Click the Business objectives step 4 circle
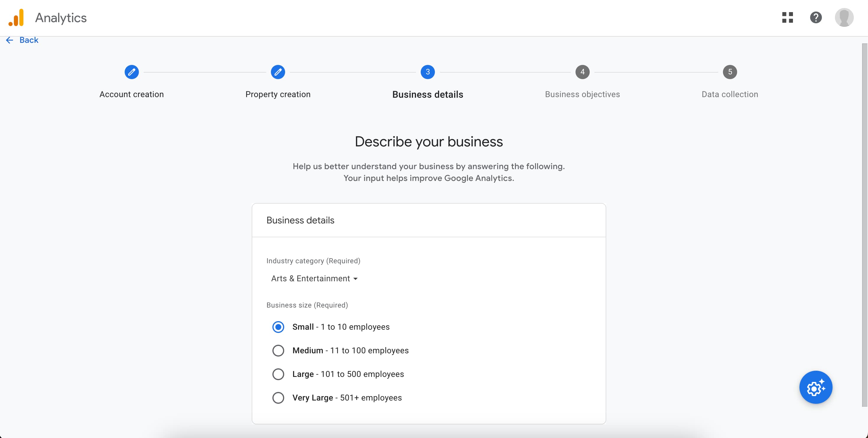The image size is (868, 438). pyautogui.click(x=582, y=72)
